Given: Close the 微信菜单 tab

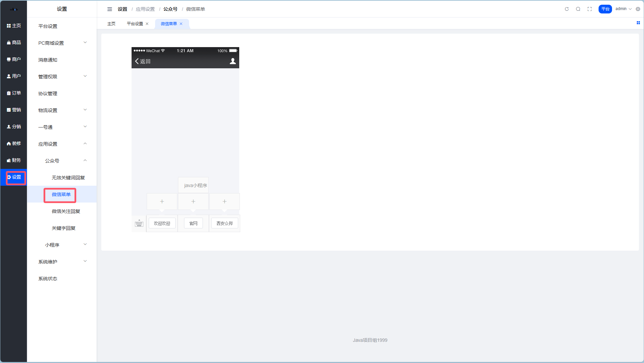Looking at the screenshot, I should point(181,24).
